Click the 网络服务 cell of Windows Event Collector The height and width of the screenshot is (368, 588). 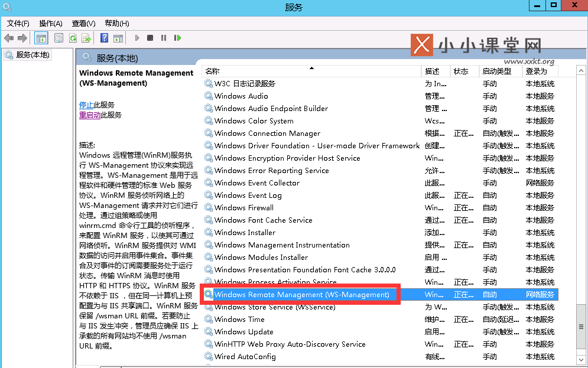click(x=540, y=183)
